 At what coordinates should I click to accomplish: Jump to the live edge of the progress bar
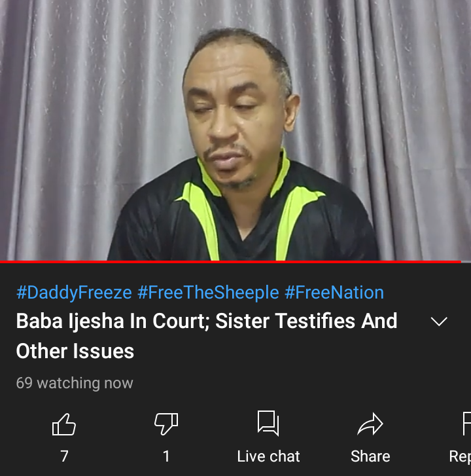461,261
